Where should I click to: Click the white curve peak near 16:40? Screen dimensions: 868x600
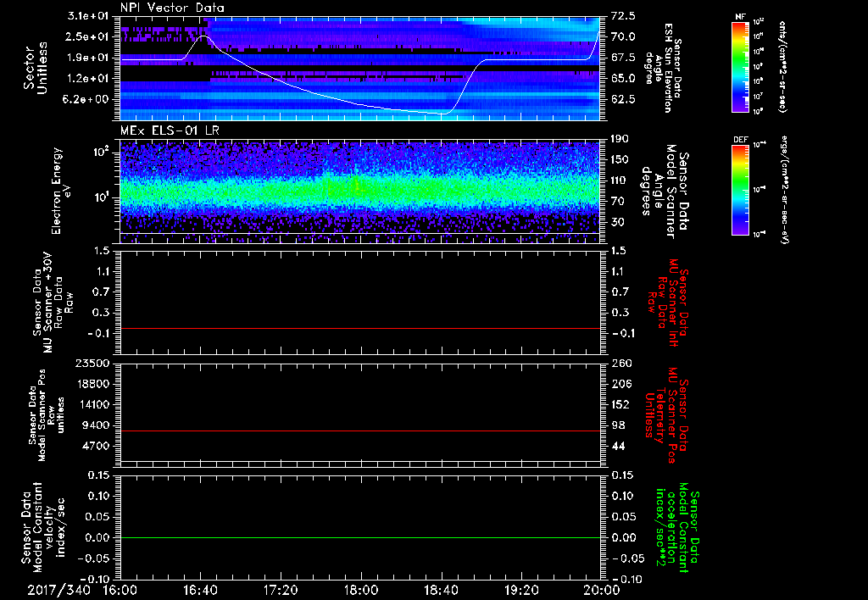tap(203, 36)
